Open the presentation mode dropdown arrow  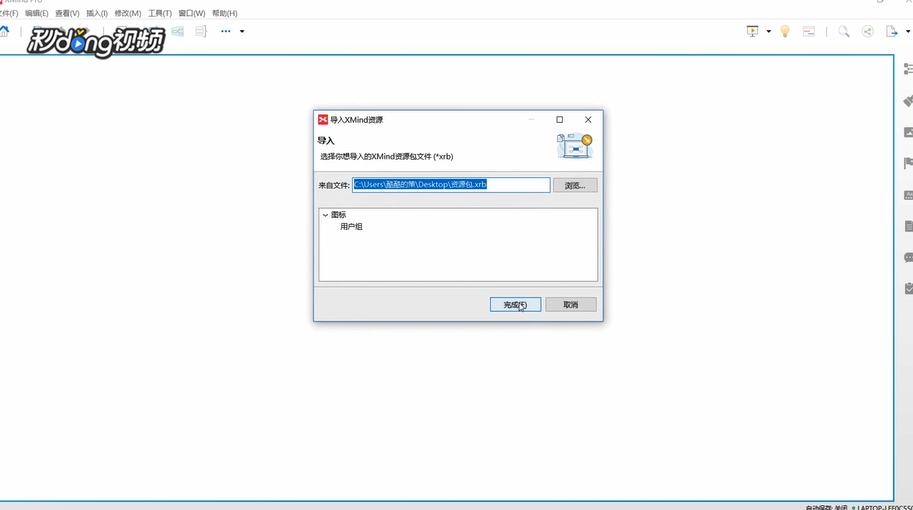click(x=769, y=31)
